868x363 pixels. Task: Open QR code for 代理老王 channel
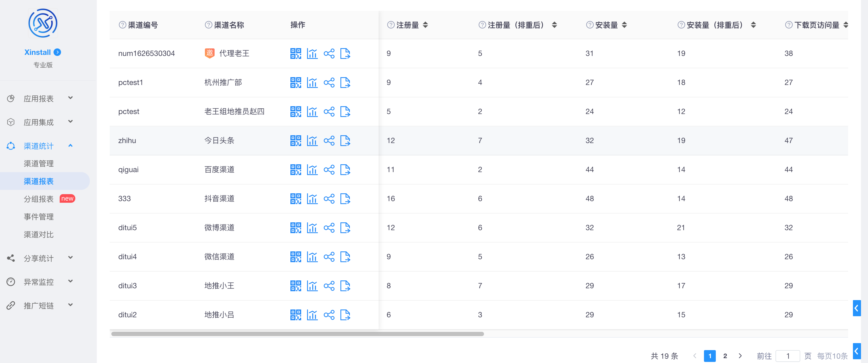(296, 53)
